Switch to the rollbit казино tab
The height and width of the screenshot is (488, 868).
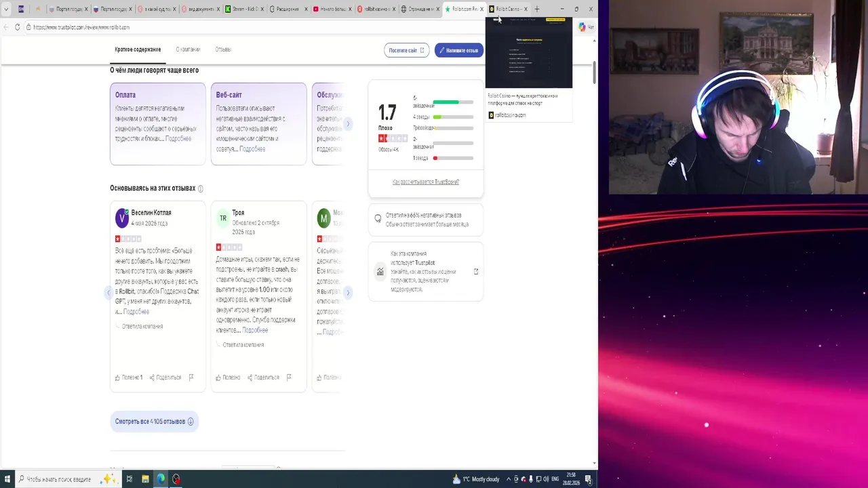coord(376,9)
